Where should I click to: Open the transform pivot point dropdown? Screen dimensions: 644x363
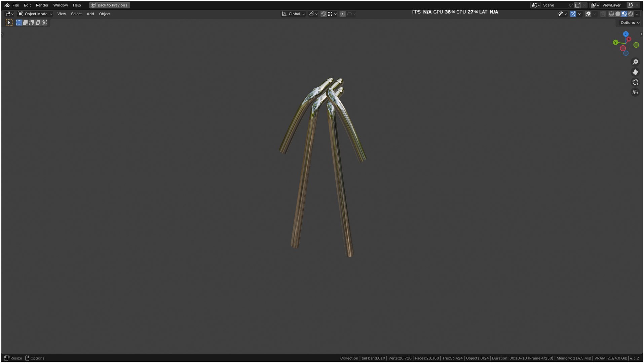point(313,14)
